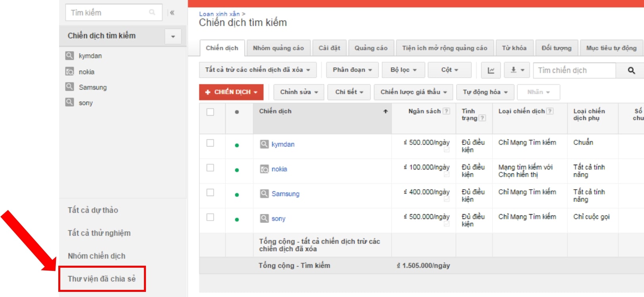Open the Tự động hóa dropdown
The image size is (644, 297).
pos(485,92)
